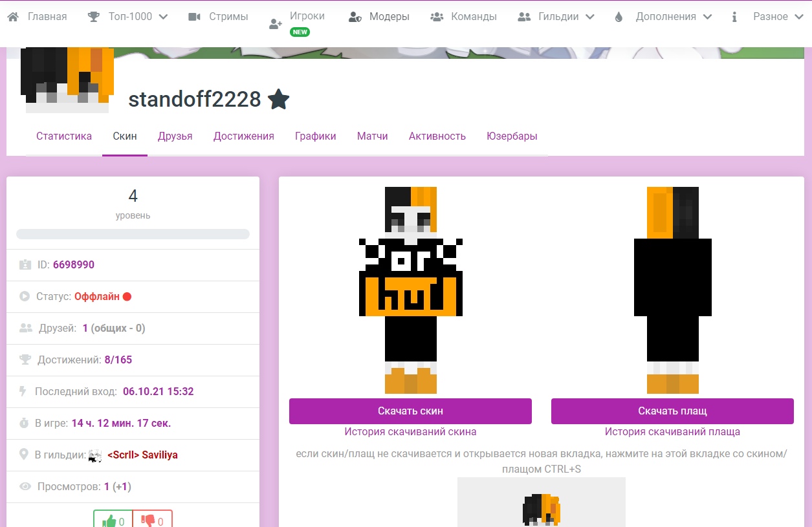Viewport: 812px width, 527px height.
Task: Switch to the Достижения tab
Action: coord(243,136)
